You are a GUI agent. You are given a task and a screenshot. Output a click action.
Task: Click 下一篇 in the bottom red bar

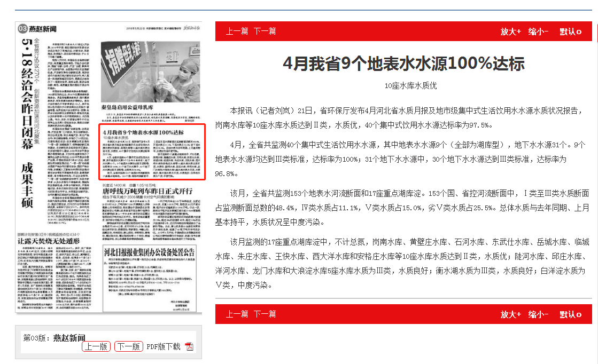pos(265,314)
